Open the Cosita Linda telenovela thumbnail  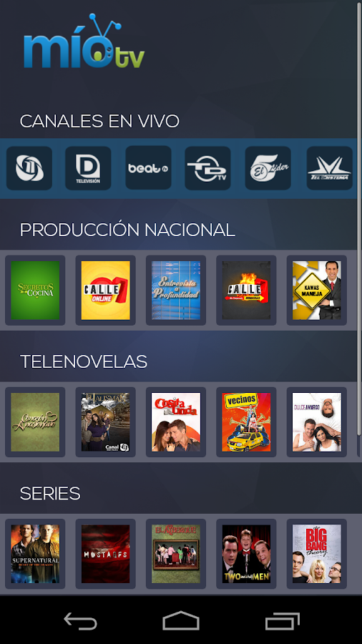pyautogui.click(x=176, y=422)
